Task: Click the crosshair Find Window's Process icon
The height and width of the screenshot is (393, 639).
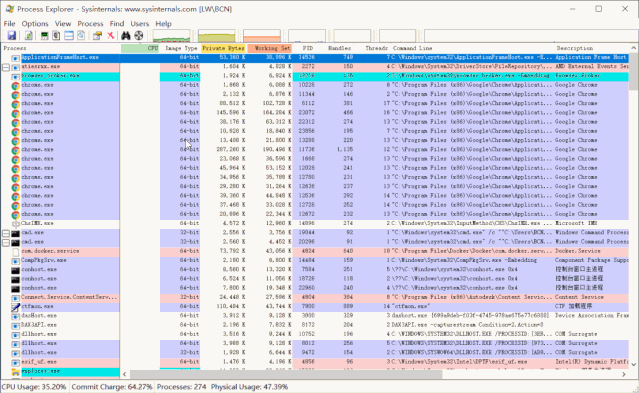Action: (x=139, y=35)
